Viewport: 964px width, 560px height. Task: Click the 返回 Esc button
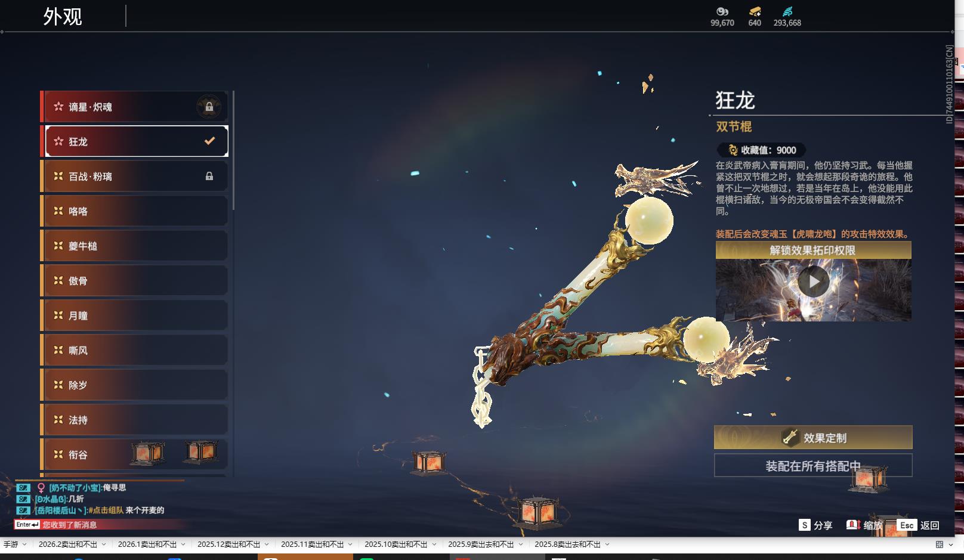click(928, 525)
